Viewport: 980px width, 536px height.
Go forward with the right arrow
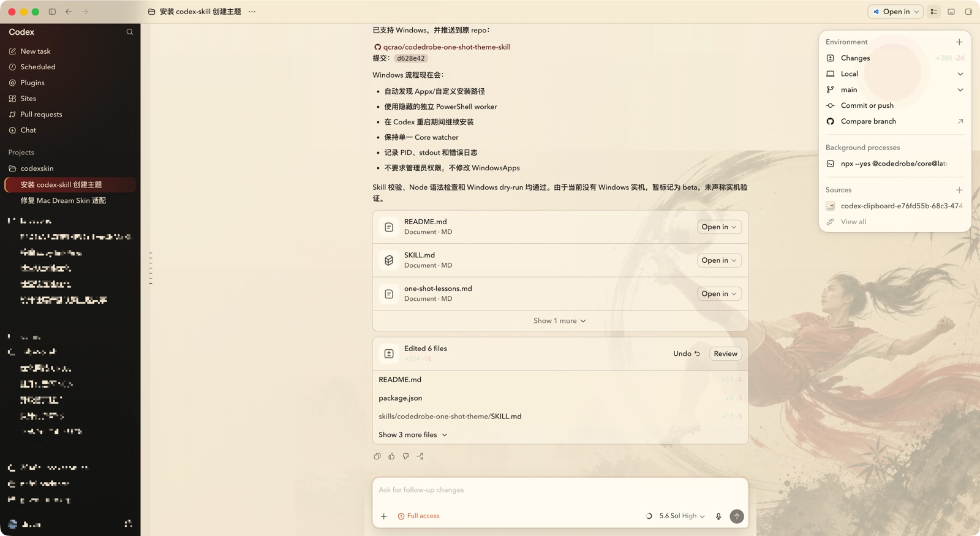(85, 12)
